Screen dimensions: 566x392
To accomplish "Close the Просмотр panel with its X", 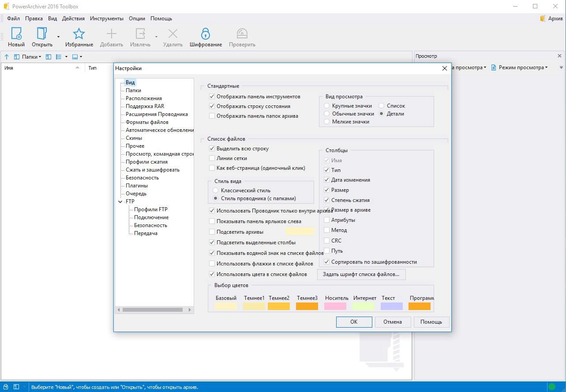I will click(x=560, y=56).
